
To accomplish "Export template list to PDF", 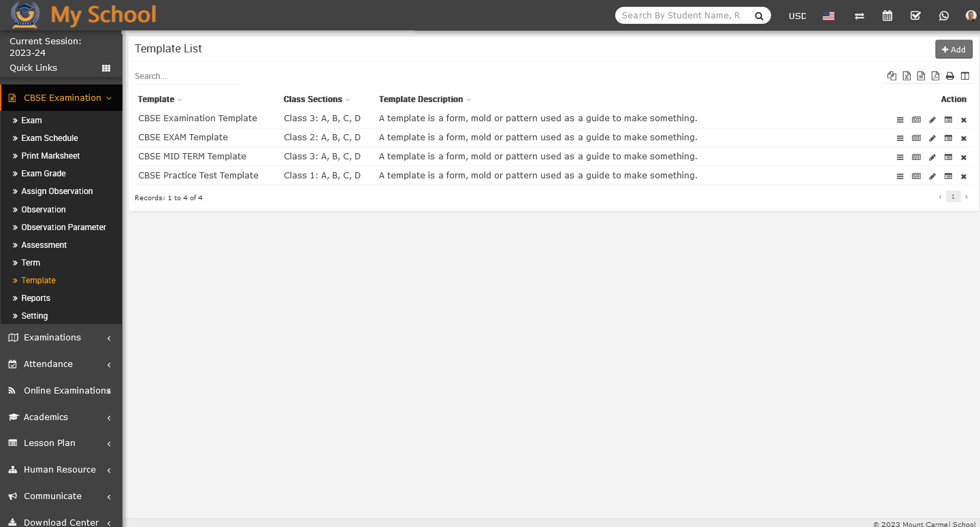I will pos(936,76).
